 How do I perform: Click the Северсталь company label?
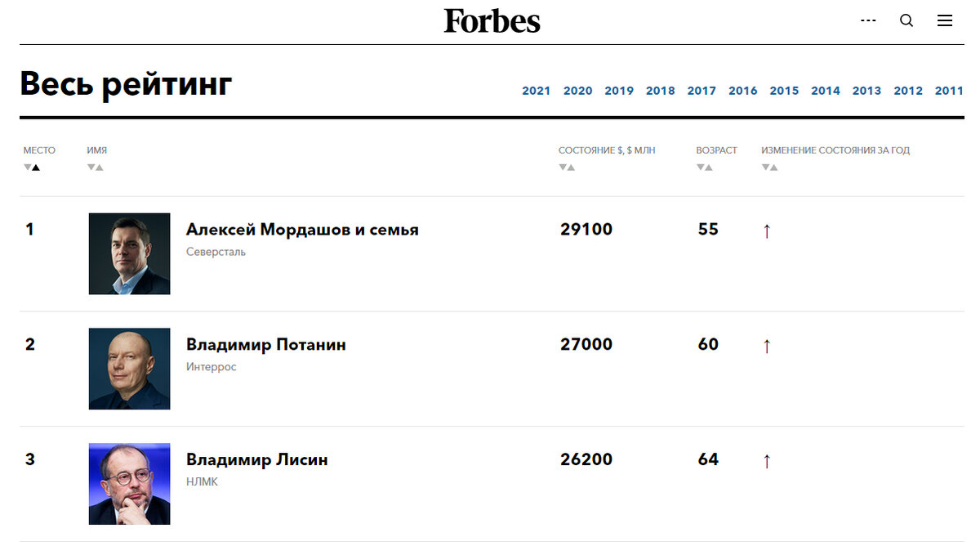coord(216,252)
